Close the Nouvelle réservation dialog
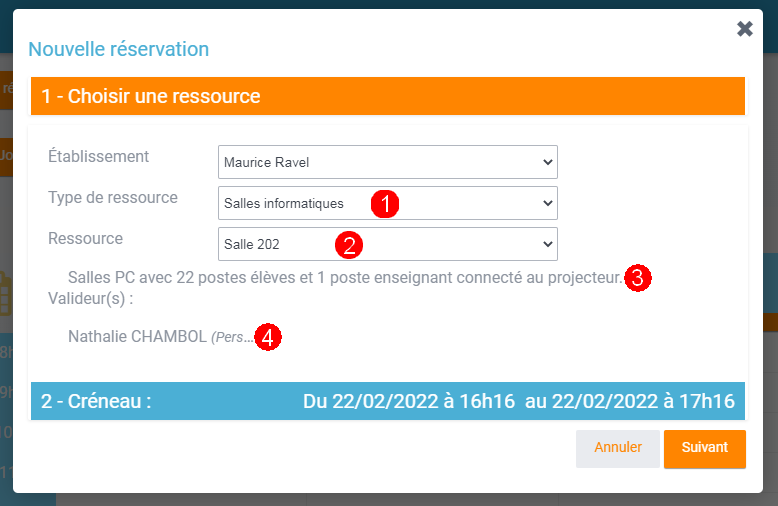778x506 pixels. click(745, 29)
